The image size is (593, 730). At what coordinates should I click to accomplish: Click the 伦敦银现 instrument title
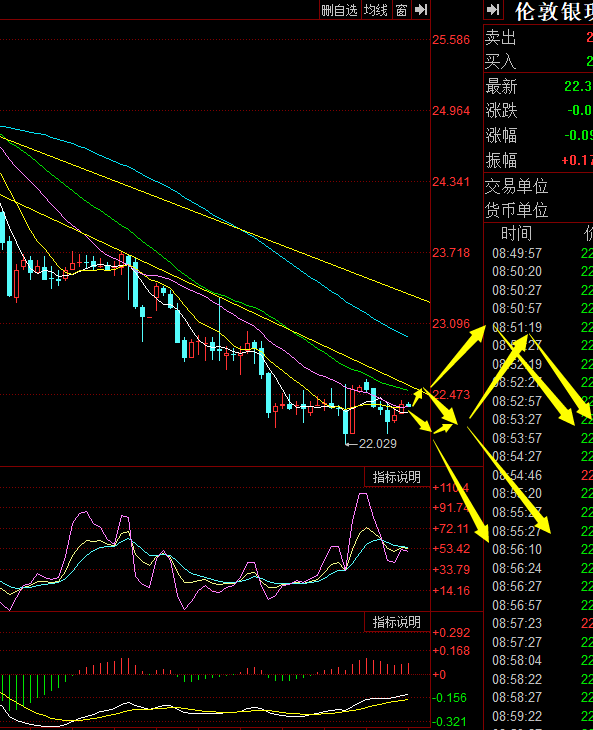tap(553, 11)
